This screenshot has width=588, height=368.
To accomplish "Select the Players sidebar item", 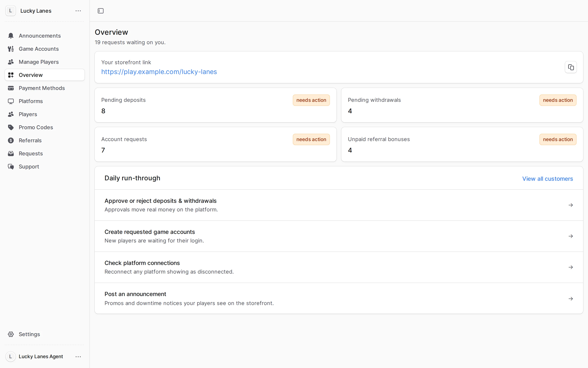I will (45, 114).
